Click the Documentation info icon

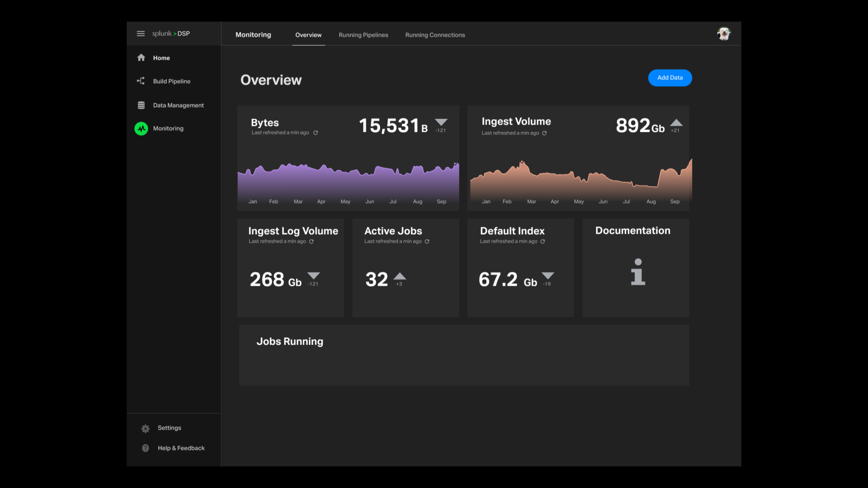tap(638, 272)
